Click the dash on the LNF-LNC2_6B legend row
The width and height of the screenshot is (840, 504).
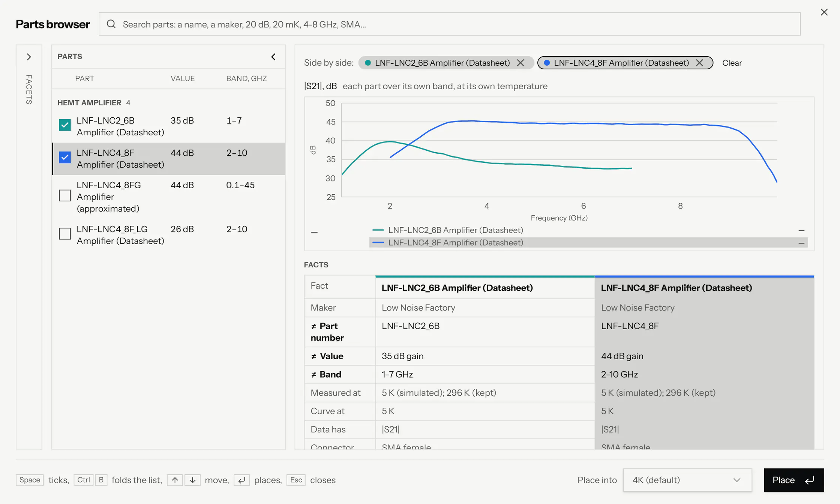(x=801, y=230)
